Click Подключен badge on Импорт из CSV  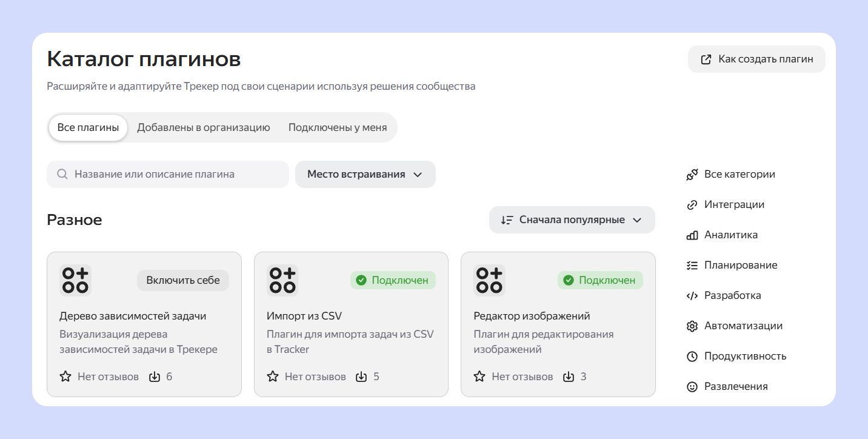coord(393,280)
